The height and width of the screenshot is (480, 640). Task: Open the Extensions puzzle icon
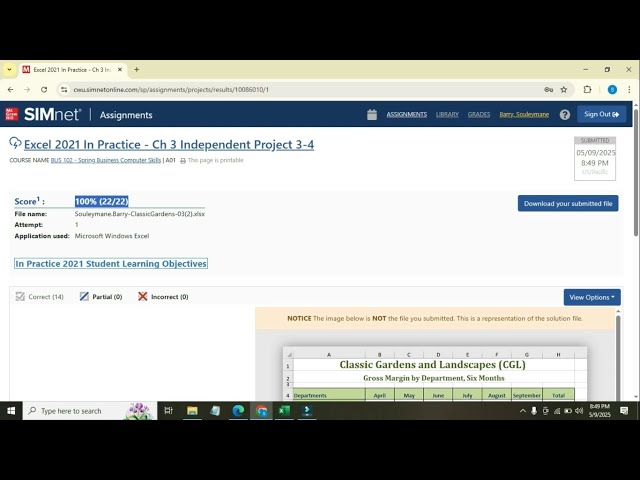click(x=587, y=89)
